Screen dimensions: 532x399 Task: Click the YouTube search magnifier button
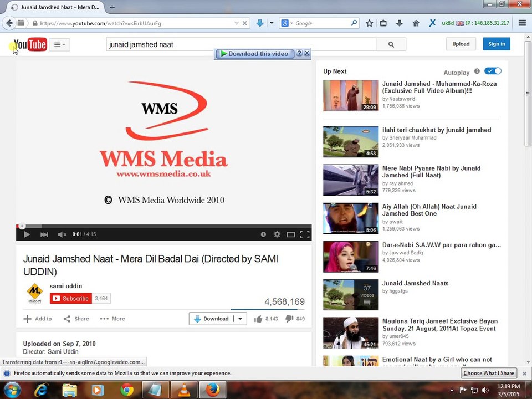click(x=391, y=44)
